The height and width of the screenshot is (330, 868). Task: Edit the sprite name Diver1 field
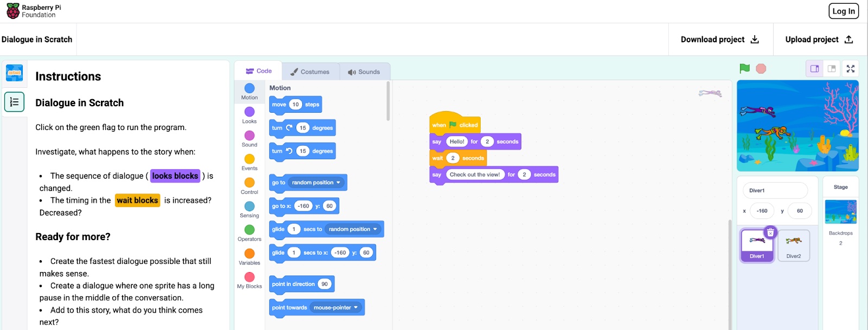pos(775,191)
